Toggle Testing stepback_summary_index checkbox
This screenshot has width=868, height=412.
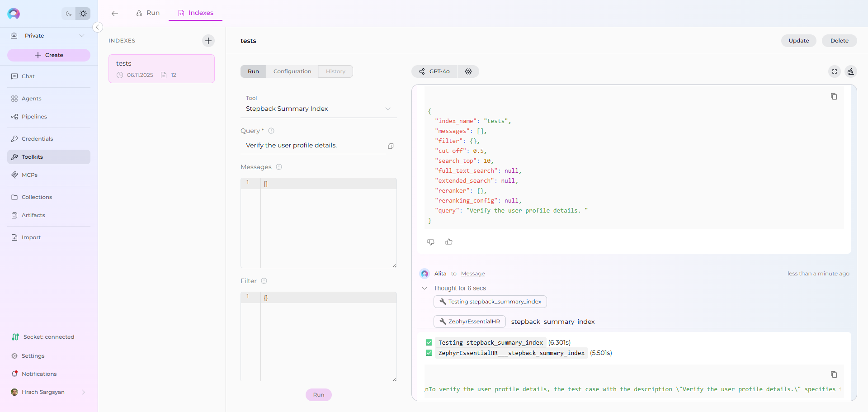pyautogui.click(x=429, y=343)
